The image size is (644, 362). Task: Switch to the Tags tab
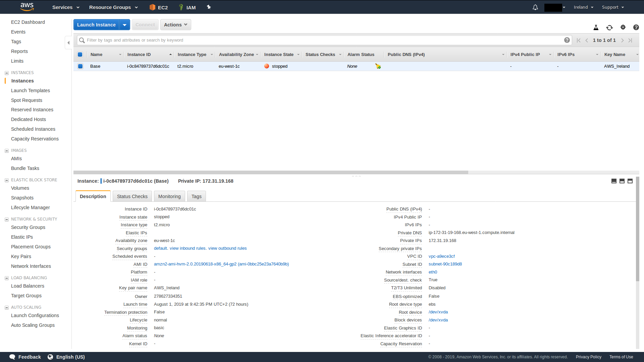(197, 196)
